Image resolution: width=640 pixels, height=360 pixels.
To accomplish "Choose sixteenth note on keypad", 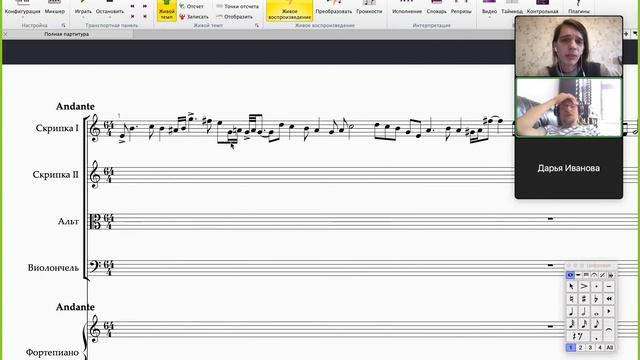I will [x=584, y=324].
